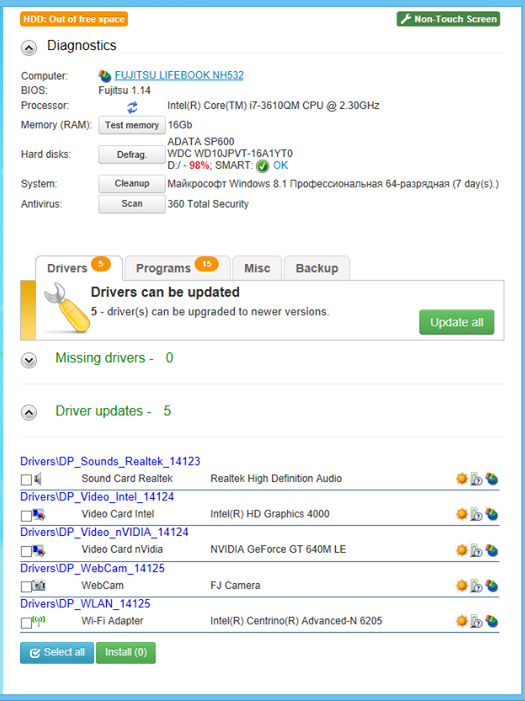Click the Install (0) button
Screen dimensions: 525x701
tap(126, 653)
